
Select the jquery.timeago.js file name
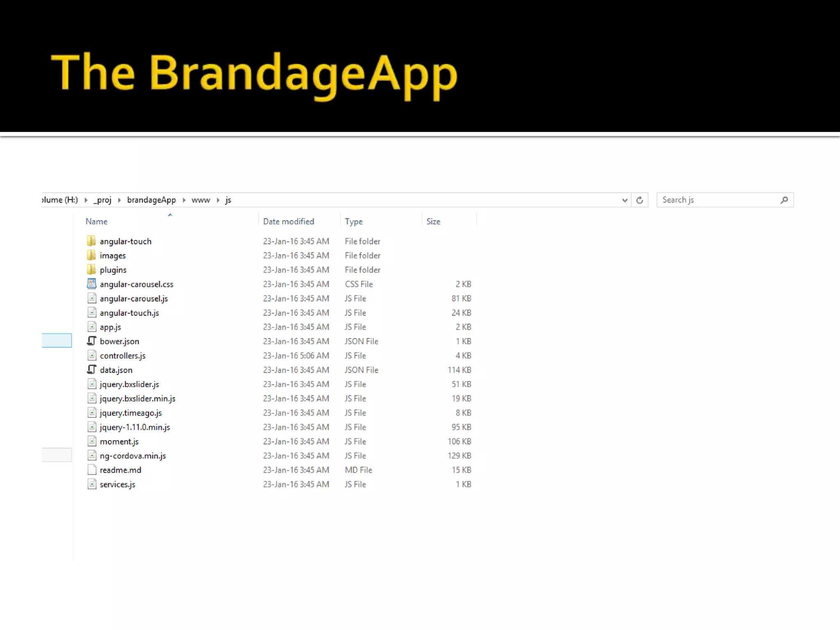coord(131,413)
